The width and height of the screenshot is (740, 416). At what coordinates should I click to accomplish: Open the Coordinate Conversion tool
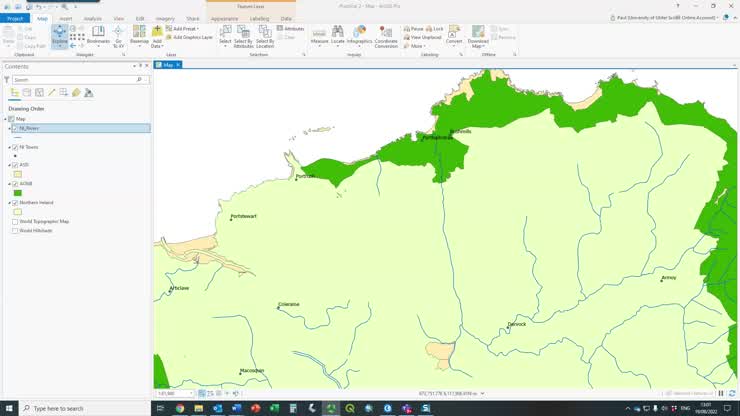(386, 36)
